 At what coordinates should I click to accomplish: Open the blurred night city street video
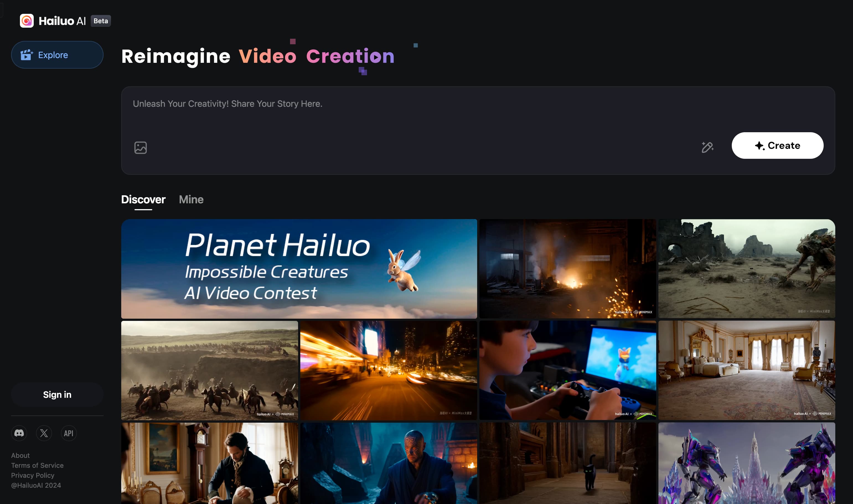389,370
